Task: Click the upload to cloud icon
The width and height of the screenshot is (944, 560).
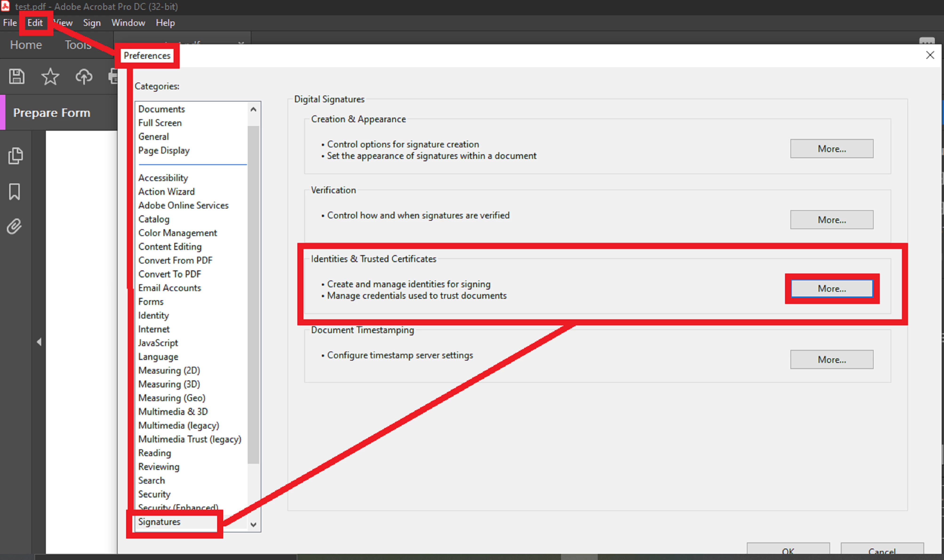Action: pyautogui.click(x=84, y=77)
